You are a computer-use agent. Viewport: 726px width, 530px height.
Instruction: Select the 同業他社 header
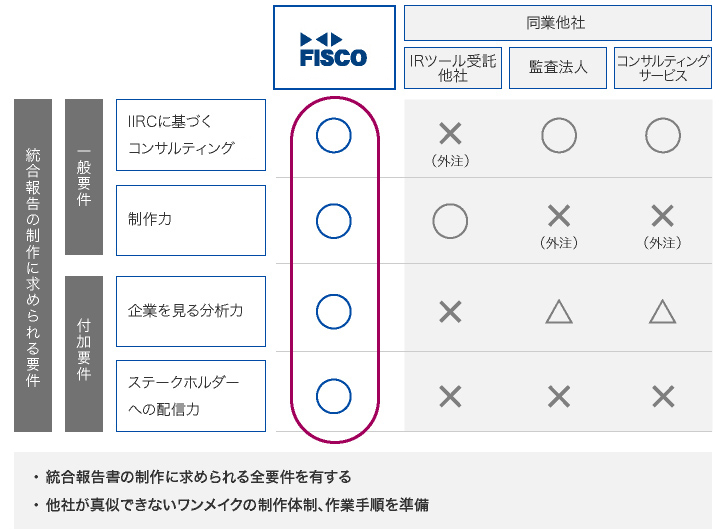(557, 23)
